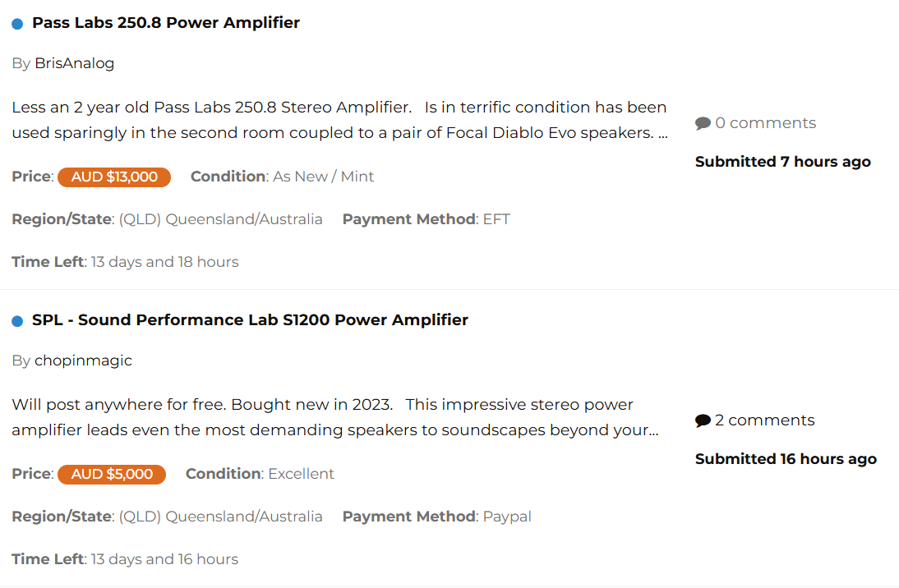Click blue dot beside Pass Labs listing
899x588 pixels.
(17, 24)
